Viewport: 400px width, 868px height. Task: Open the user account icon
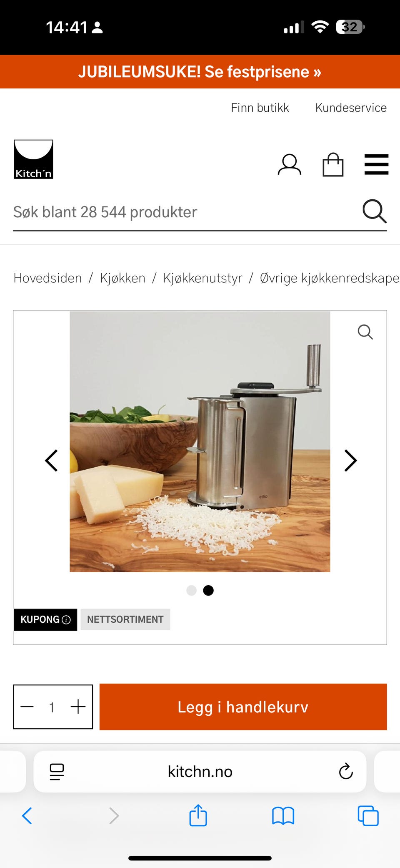click(x=290, y=165)
